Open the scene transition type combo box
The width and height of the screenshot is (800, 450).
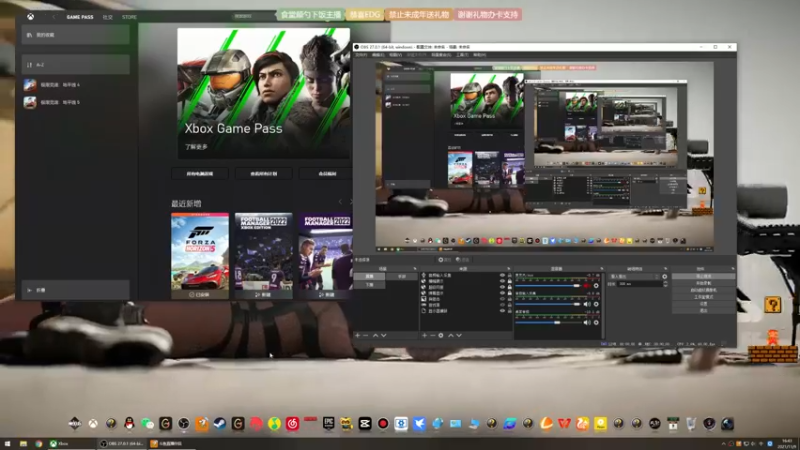pyautogui.click(x=634, y=277)
